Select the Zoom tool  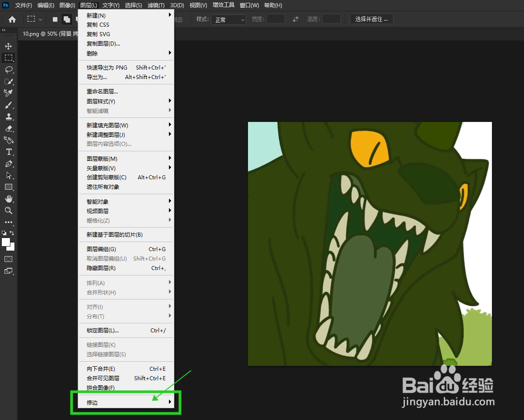pyautogui.click(x=8, y=210)
